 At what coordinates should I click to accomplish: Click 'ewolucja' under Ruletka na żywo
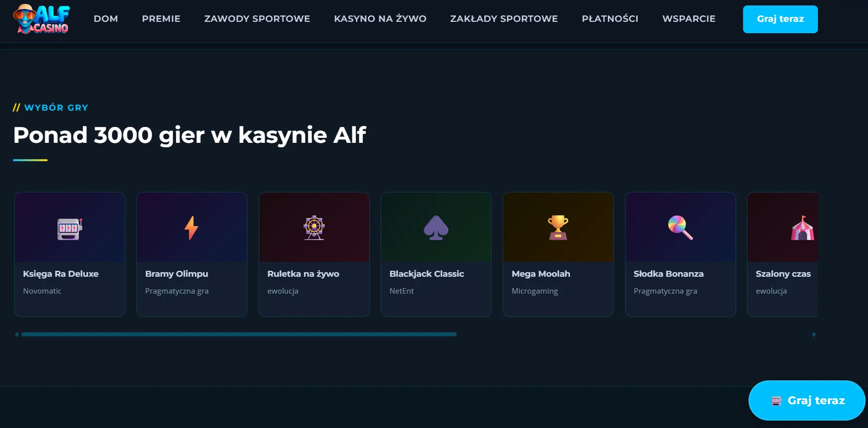point(283,291)
